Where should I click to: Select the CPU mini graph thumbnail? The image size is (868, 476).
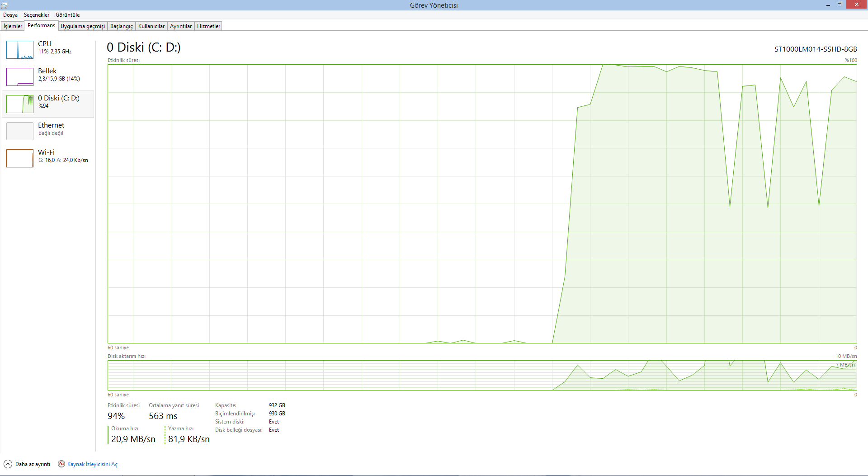click(20, 50)
